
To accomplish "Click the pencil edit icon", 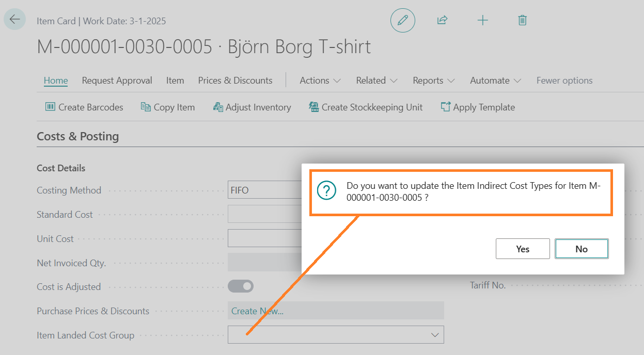I will coord(402,21).
